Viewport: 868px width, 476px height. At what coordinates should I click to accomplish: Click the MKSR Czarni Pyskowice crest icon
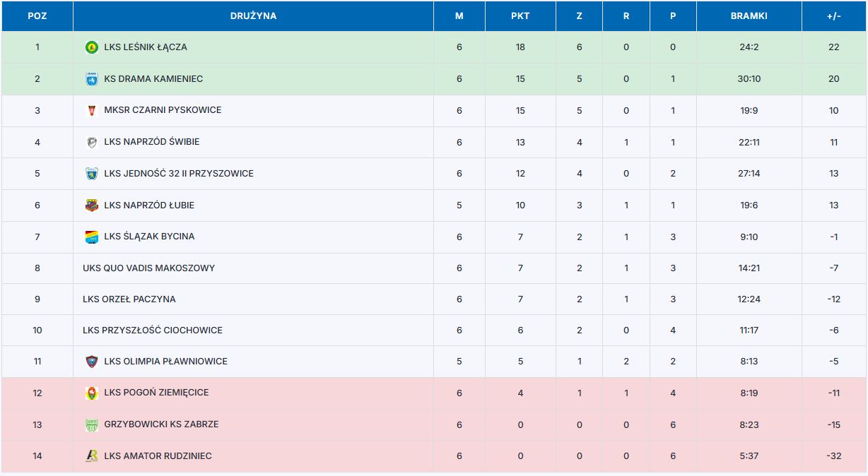91,110
